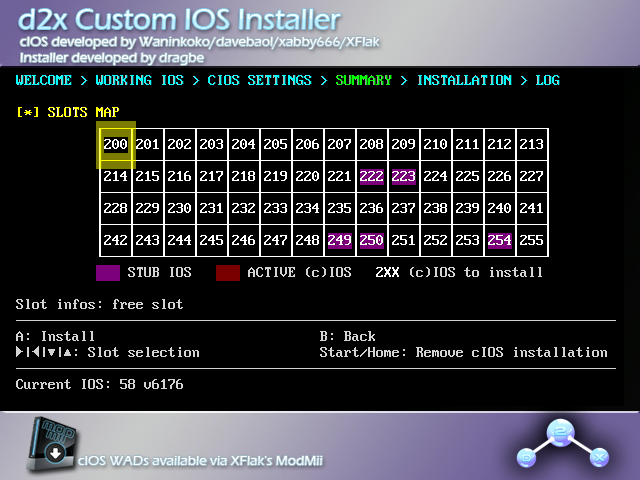The image size is (640, 480).
Task: Select the highlighted slot 200
Action: point(116,145)
